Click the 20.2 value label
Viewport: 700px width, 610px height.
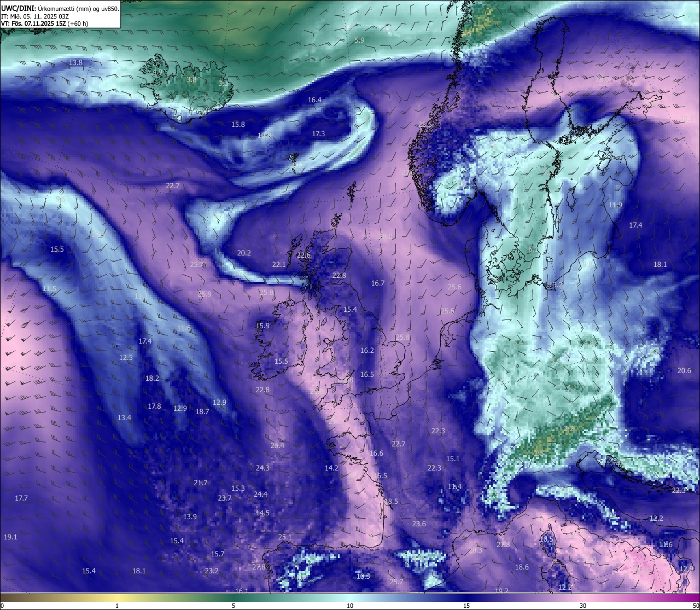(x=244, y=253)
